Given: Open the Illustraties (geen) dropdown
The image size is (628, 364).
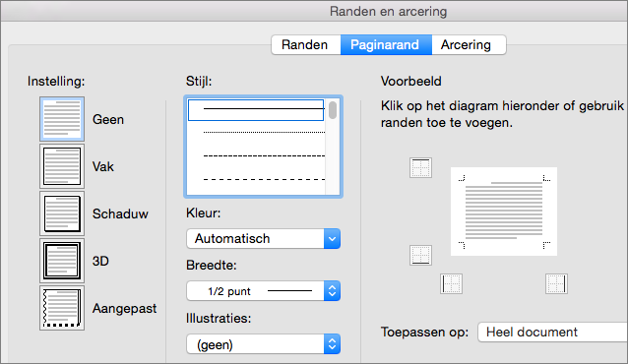Looking at the screenshot, I should tap(263, 344).
